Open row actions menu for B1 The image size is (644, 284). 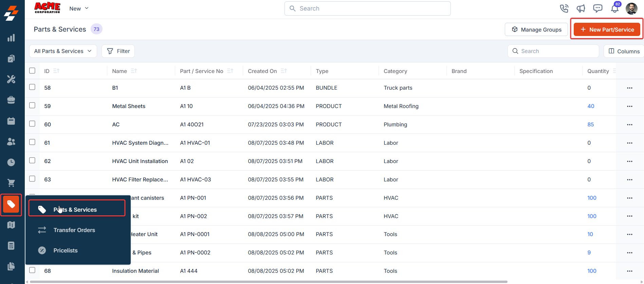[x=630, y=88]
